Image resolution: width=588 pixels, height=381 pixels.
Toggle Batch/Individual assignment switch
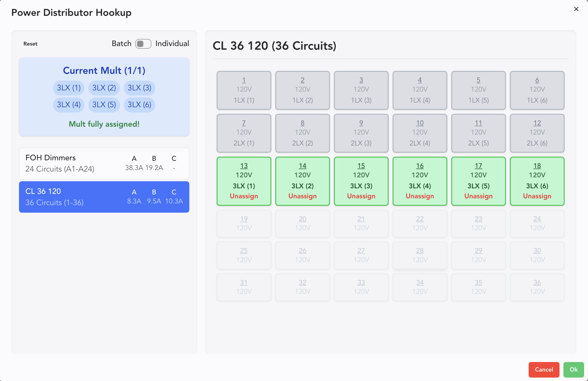click(x=143, y=44)
